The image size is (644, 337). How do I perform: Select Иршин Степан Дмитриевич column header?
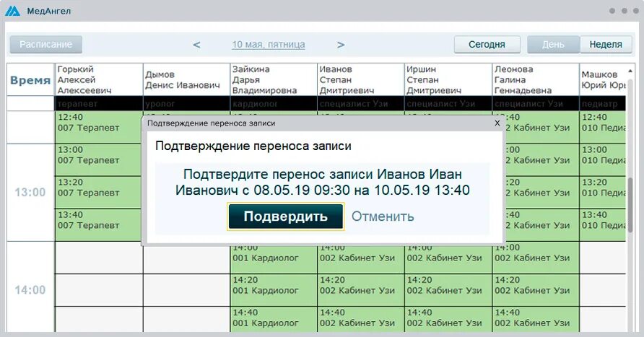pos(448,79)
